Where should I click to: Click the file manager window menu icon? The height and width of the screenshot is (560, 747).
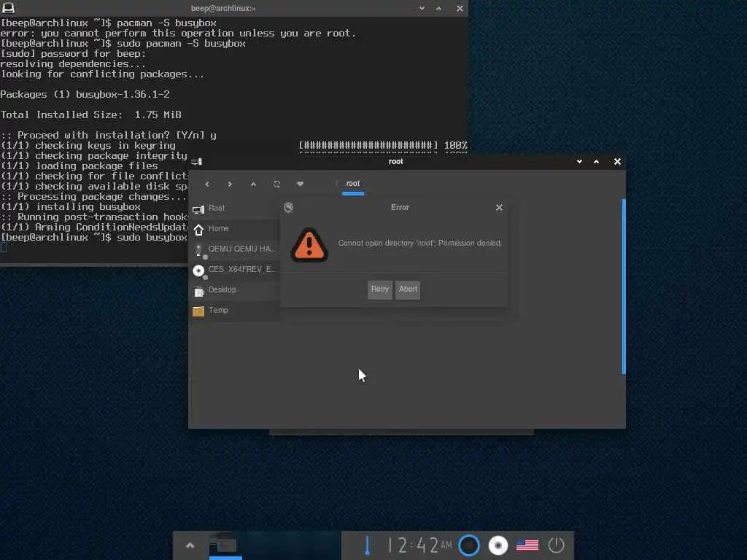click(x=197, y=162)
